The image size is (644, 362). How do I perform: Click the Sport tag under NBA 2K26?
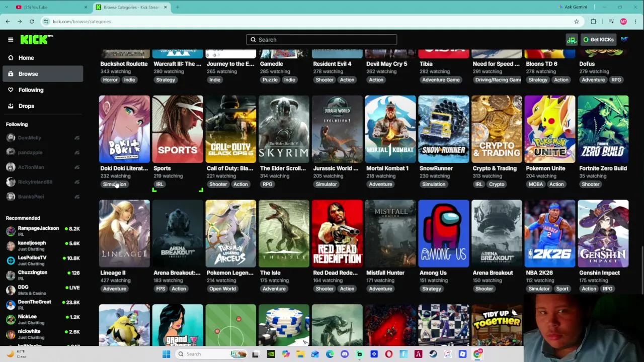coord(562,289)
